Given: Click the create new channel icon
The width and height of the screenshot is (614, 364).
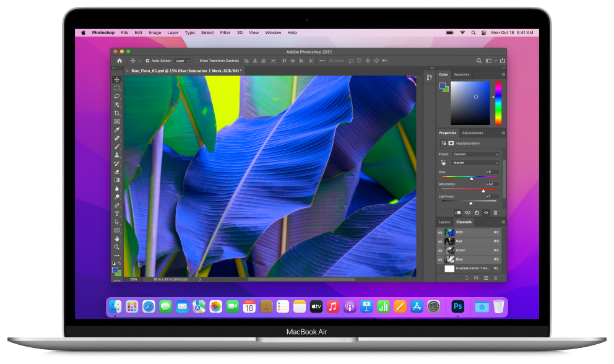Looking at the screenshot, I should click(486, 278).
